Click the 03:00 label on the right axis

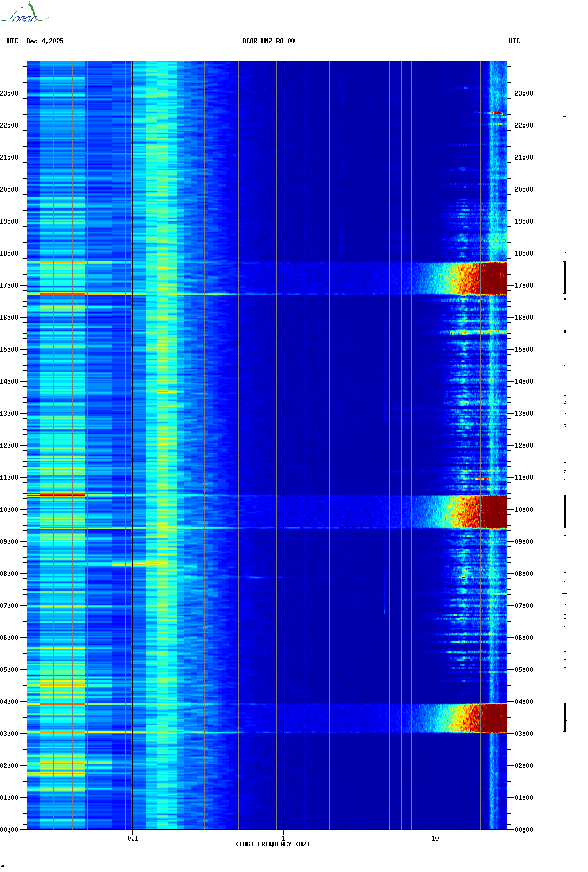point(524,734)
